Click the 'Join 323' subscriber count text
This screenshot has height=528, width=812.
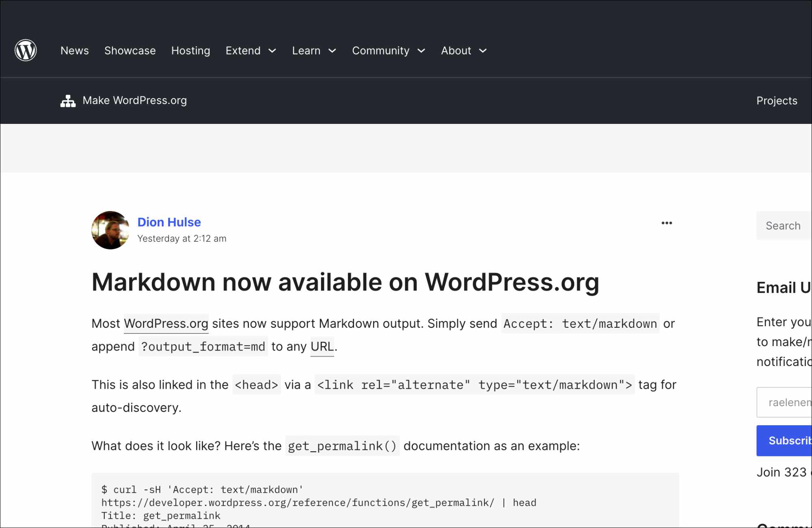point(782,472)
